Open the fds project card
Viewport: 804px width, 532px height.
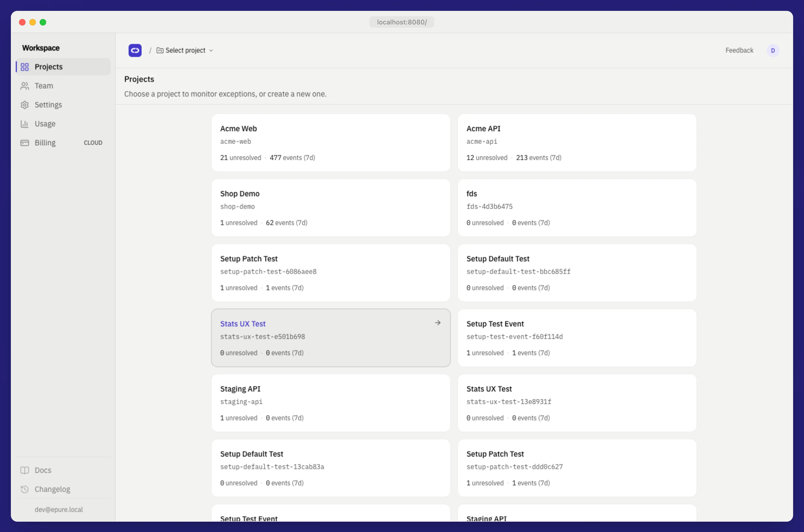pyautogui.click(x=577, y=208)
